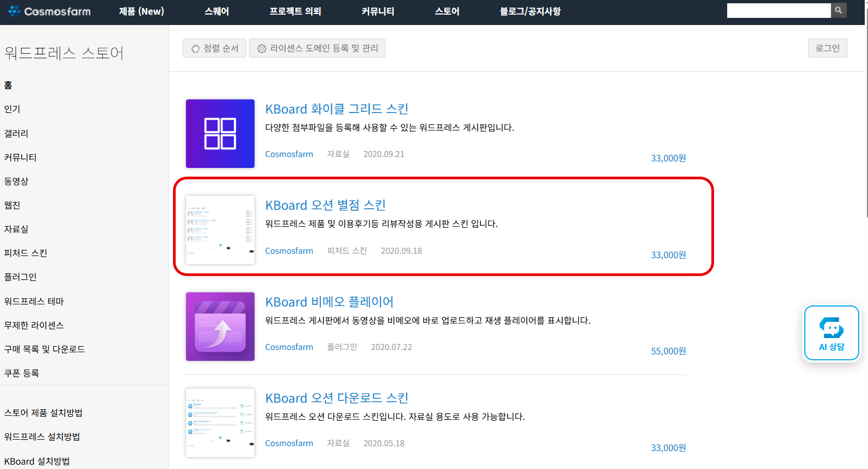The height and width of the screenshot is (469, 868).
Task: Open the KBoard 화이클 그리드 스킨 title link
Action: [337, 109]
